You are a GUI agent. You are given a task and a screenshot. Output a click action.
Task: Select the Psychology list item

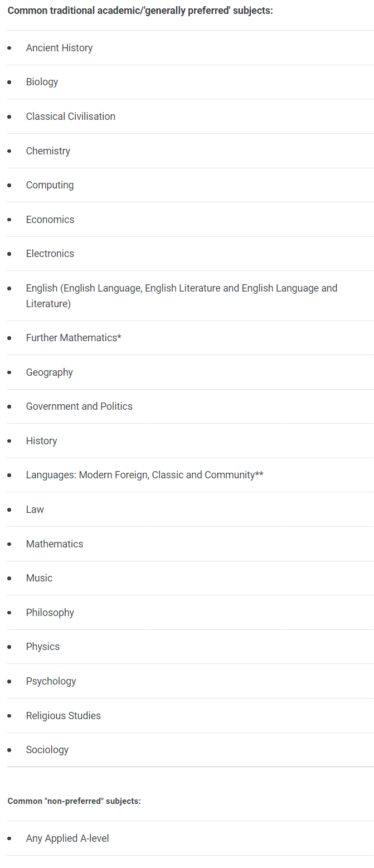51,681
